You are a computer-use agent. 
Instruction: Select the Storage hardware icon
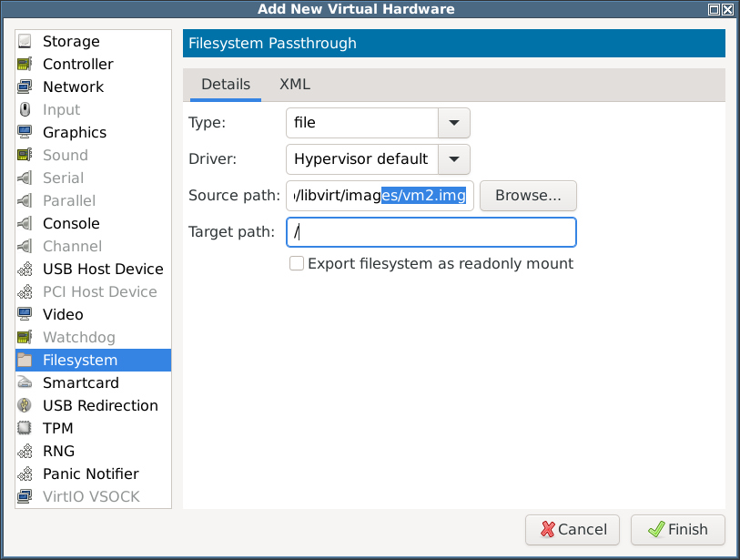coord(25,41)
